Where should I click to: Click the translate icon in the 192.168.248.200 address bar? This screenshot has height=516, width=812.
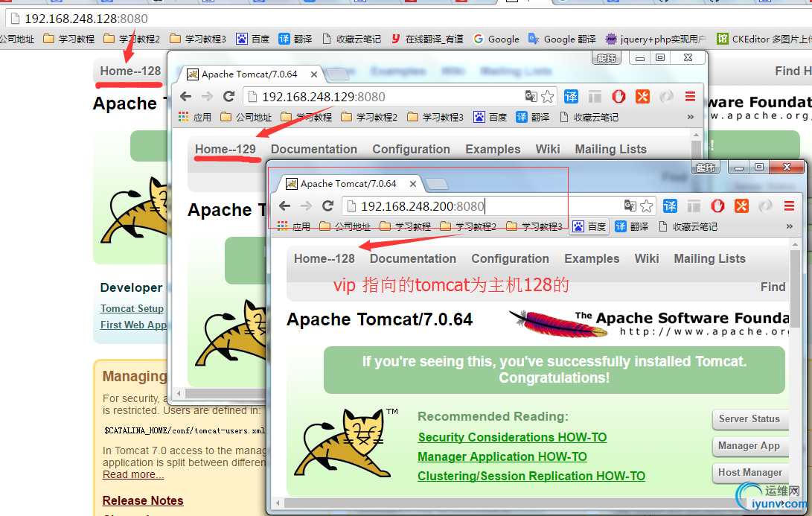pyautogui.click(x=630, y=206)
